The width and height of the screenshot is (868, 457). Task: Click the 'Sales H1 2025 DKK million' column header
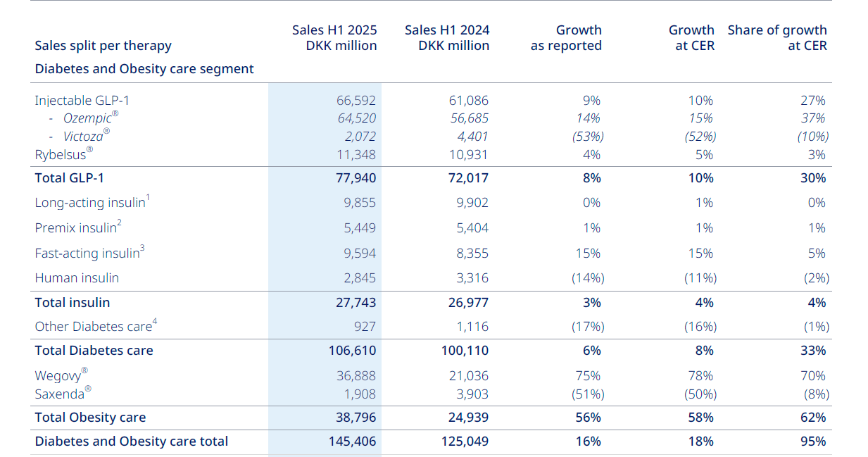[334, 38]
